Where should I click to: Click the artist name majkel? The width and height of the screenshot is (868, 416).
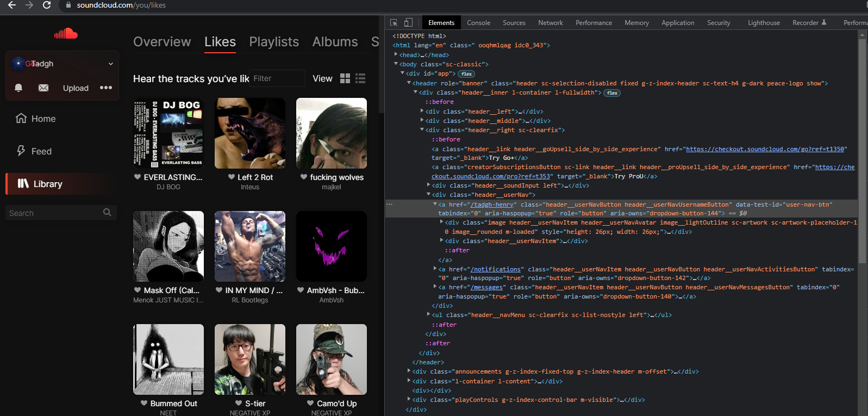332,187
